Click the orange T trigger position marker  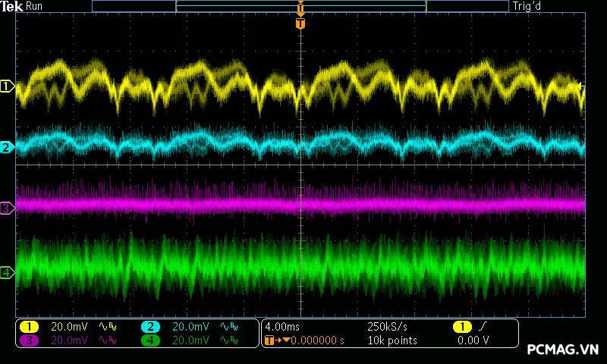pos(301,24)
